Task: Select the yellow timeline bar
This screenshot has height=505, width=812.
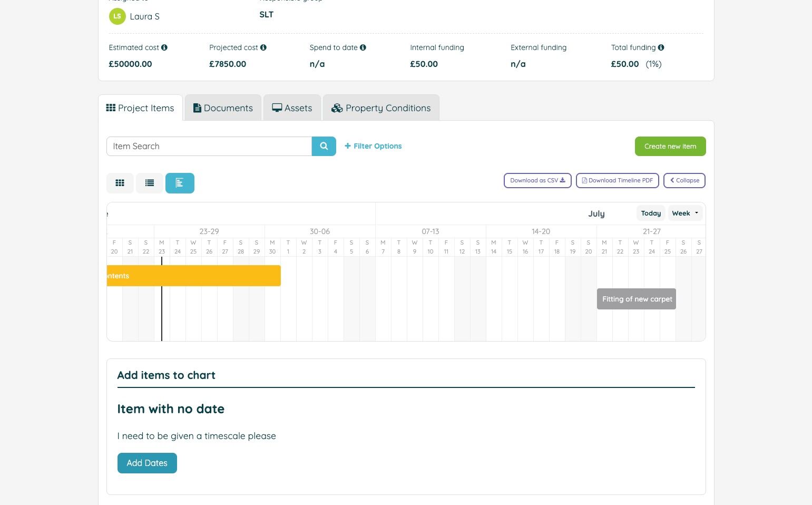Action: click(x=194, y=276)
